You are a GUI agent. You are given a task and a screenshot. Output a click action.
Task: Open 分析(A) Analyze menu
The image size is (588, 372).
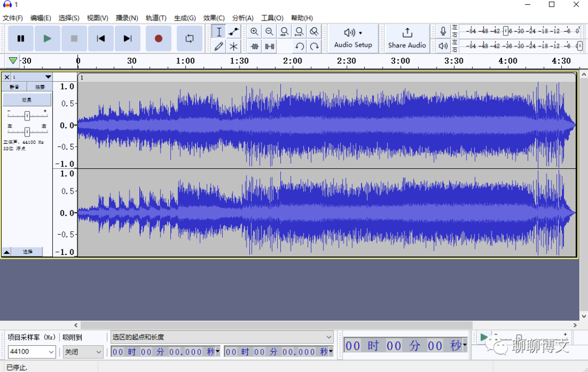243,18
